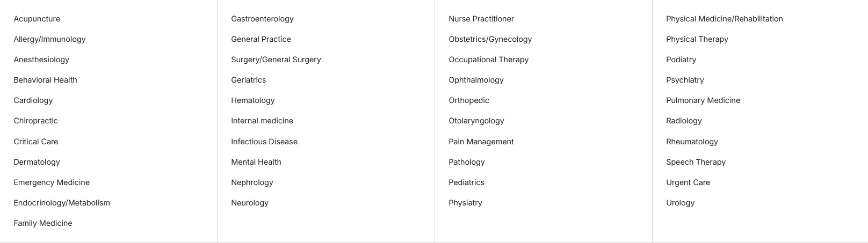Viewport: 868px width, 243px height.
Task: Open Infectious Disease link
Action: [x=264, y=142]
